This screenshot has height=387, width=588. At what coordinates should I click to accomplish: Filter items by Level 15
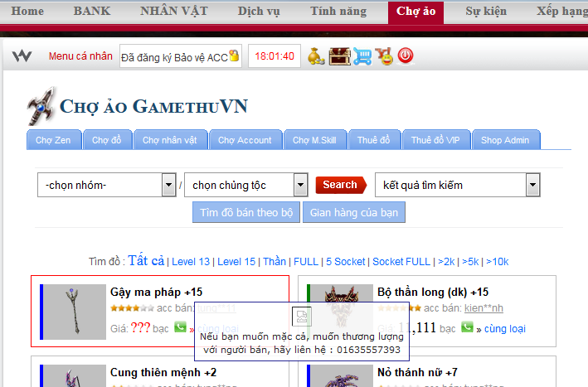point(236,262)
